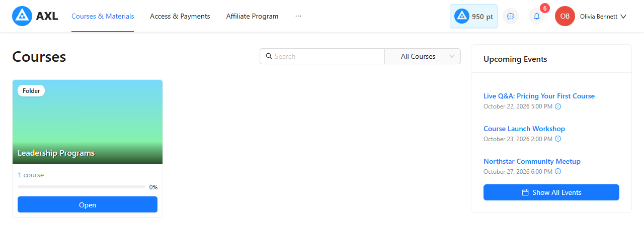Open the Course Launch Workshop event

524,129
